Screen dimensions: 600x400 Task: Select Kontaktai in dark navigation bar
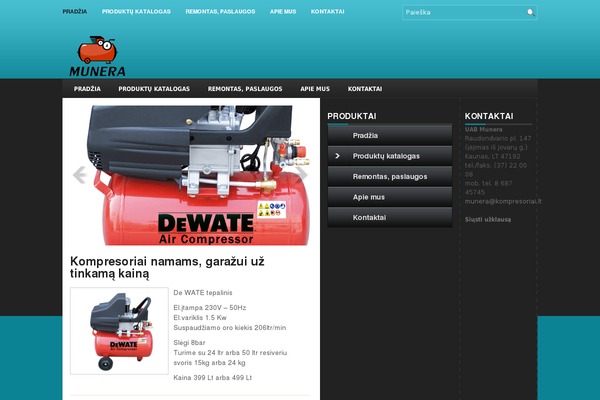[x=365, y=89]
